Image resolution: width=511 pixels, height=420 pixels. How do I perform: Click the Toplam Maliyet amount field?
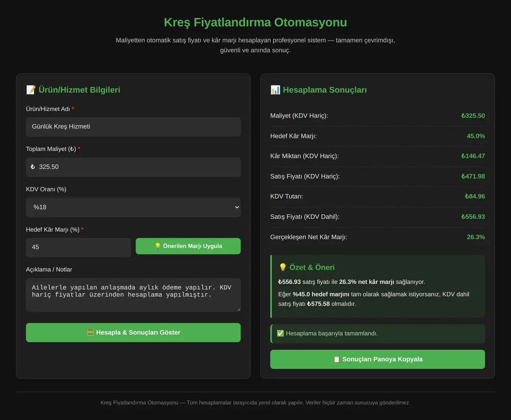click(133, 167)
